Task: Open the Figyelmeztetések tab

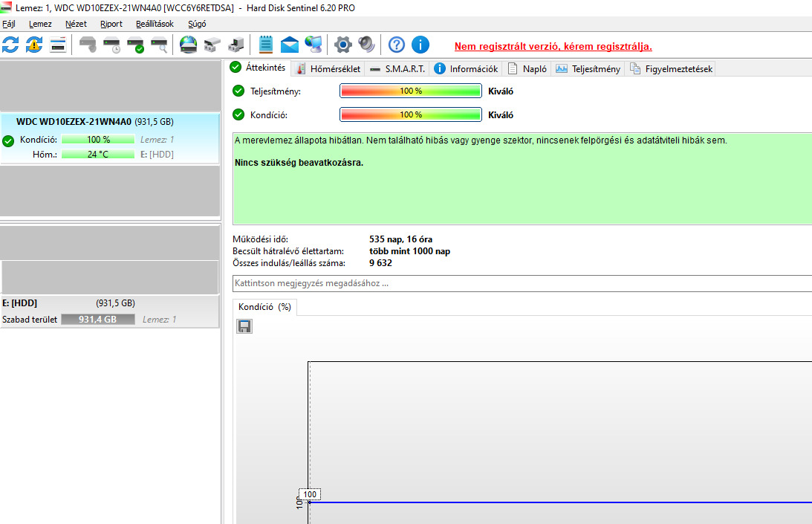Action: point(671,69)
